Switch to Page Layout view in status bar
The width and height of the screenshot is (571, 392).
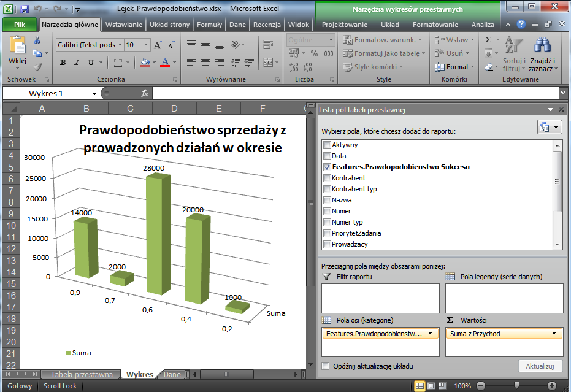click(x=431, y=386)
